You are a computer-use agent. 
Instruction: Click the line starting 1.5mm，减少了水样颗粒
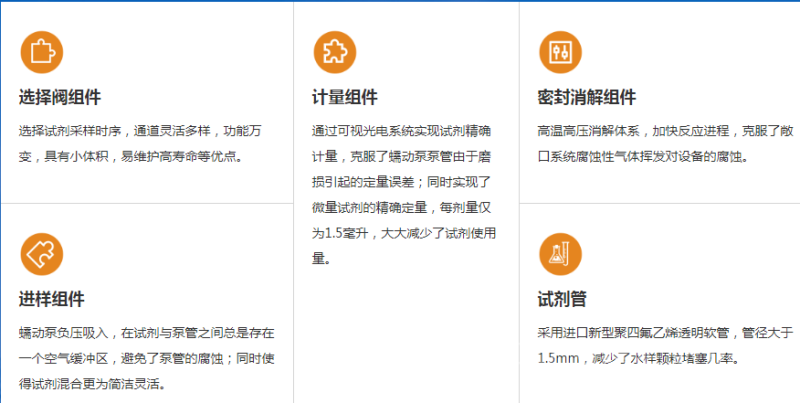pyautogui.click(x=638, y=359)
